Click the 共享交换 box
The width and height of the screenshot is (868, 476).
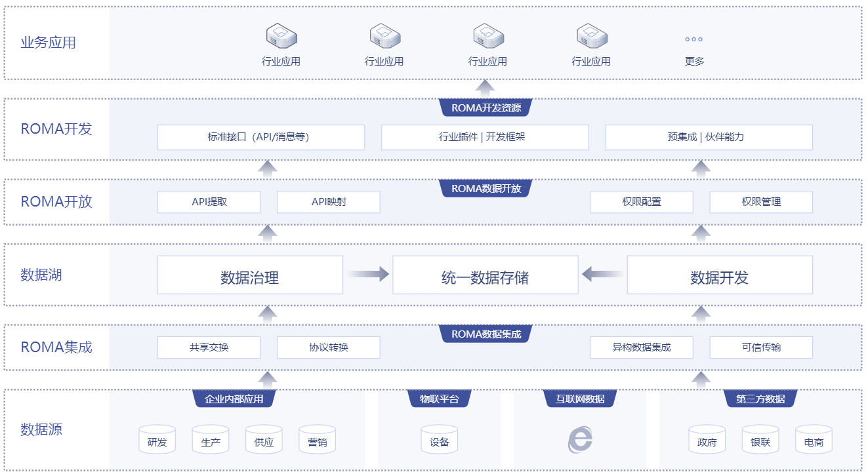coord(209,347)
